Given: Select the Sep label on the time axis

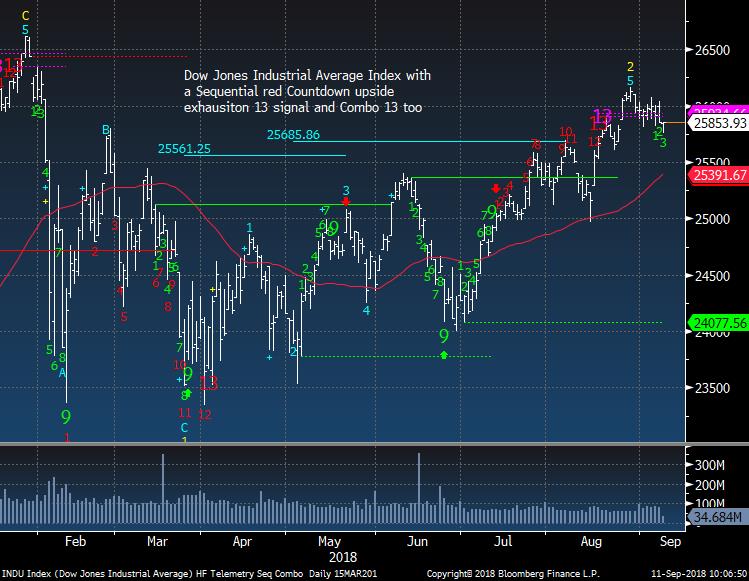Looking at the screenshot, I should (670, 542).
